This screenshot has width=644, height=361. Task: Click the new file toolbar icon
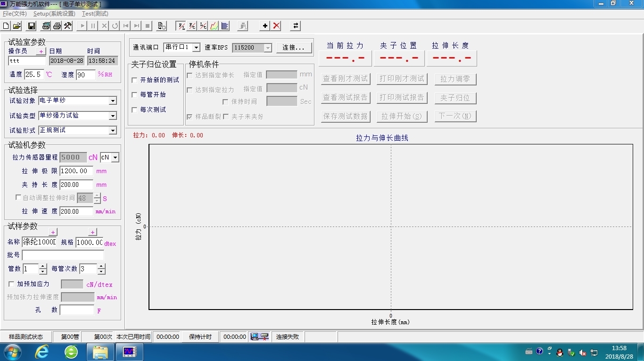(x=6, y=26)
